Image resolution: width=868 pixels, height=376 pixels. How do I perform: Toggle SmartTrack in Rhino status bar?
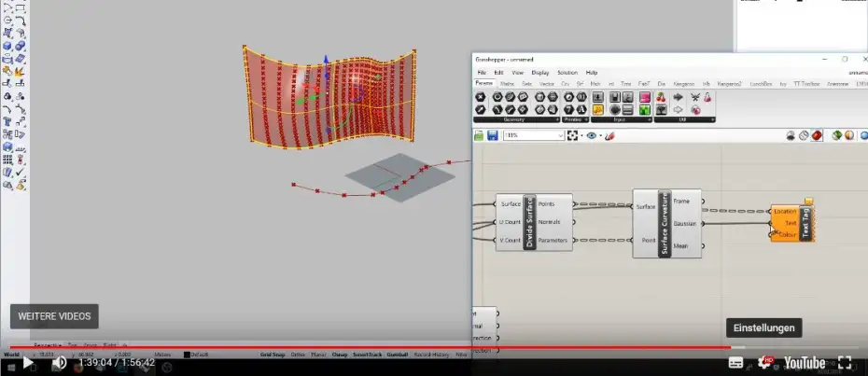(368, 355)
